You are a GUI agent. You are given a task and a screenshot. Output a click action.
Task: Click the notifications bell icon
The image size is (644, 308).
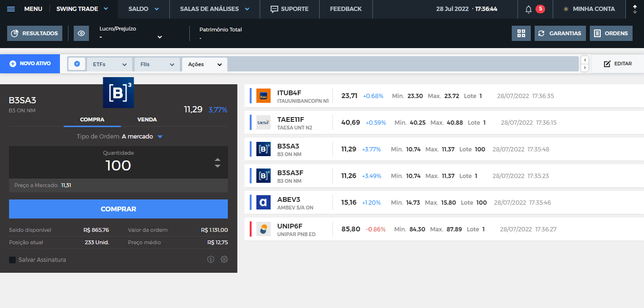528,9
